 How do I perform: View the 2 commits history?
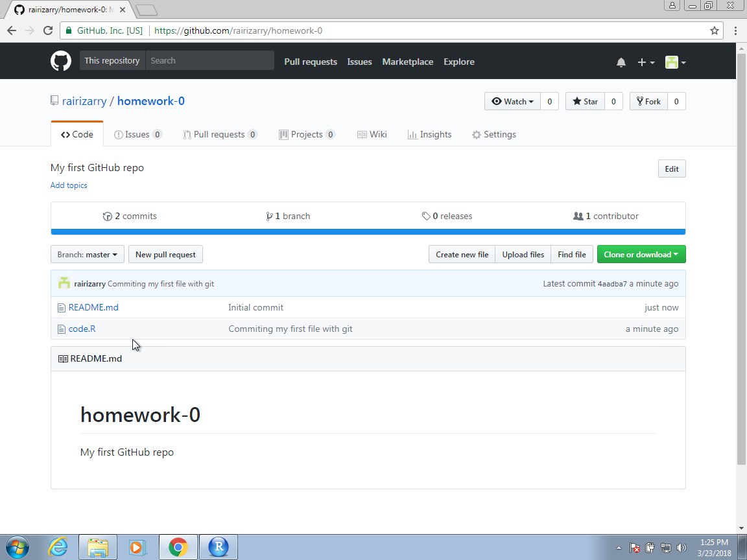coord(130,216)
